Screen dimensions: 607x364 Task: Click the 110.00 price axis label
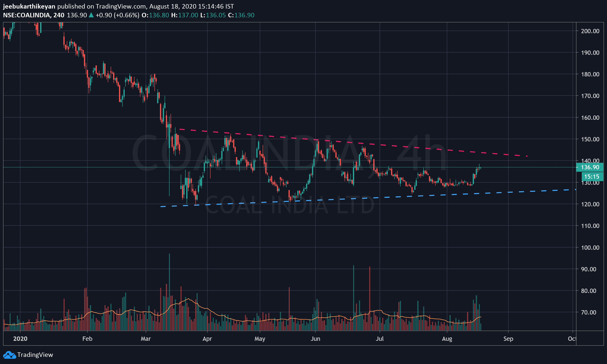[590, 226]
